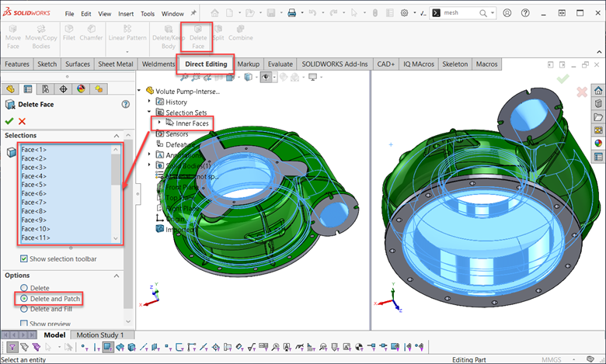Expand the Inner Faces selection set

tap(159, 123)
